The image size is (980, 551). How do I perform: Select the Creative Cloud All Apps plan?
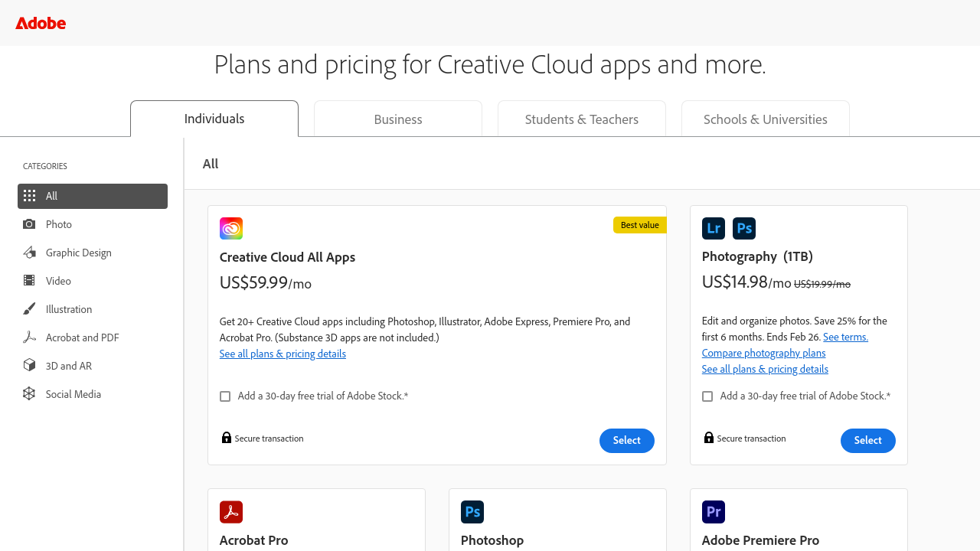[x=626, y=440]
